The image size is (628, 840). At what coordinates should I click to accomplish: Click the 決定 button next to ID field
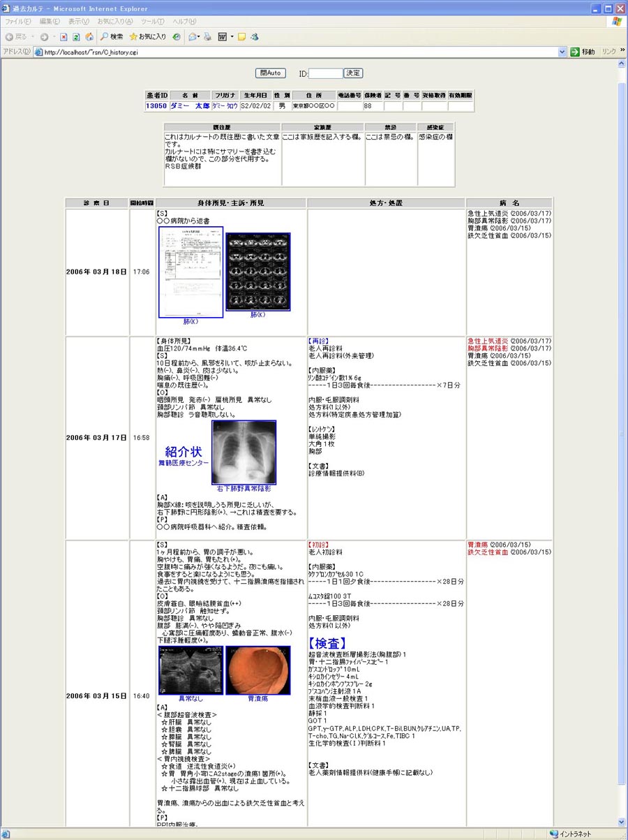(354, 73)
